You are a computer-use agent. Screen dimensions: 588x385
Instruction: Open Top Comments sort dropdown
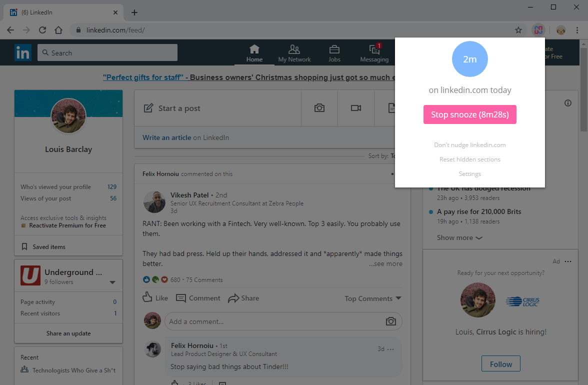pyautogui.click(x=373, y=298)
